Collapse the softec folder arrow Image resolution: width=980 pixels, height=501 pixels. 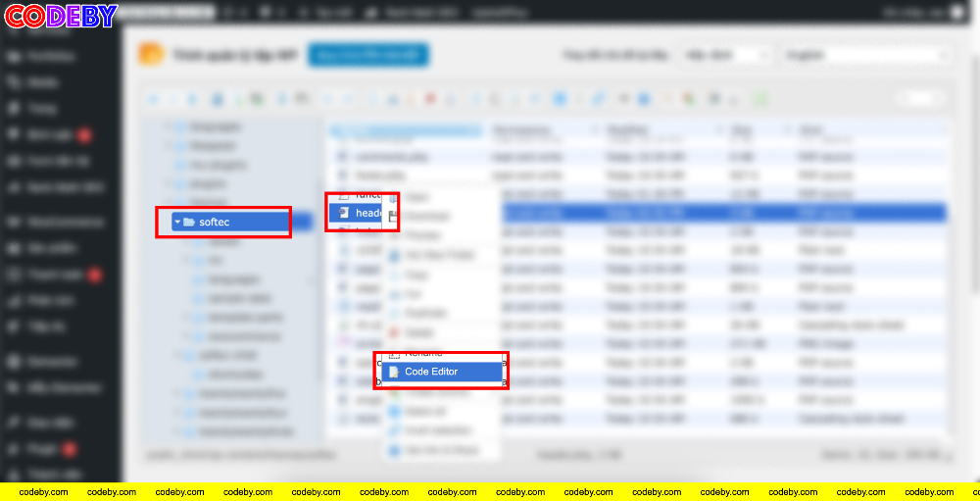177,222
